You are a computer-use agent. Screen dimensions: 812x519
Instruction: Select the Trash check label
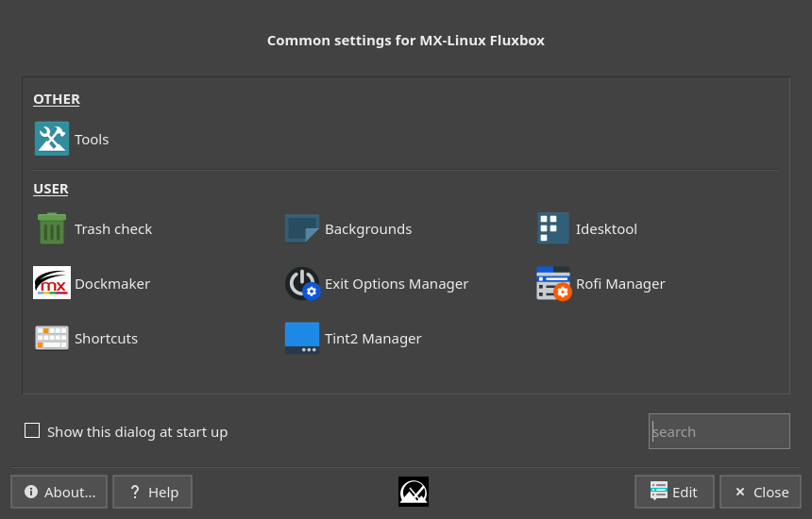pos(113,228)
